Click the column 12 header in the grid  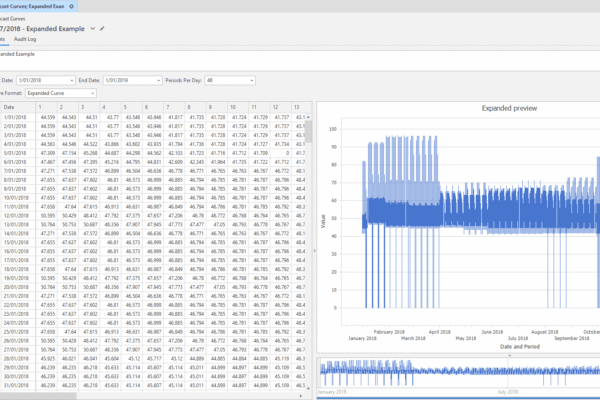click(280, 107)
